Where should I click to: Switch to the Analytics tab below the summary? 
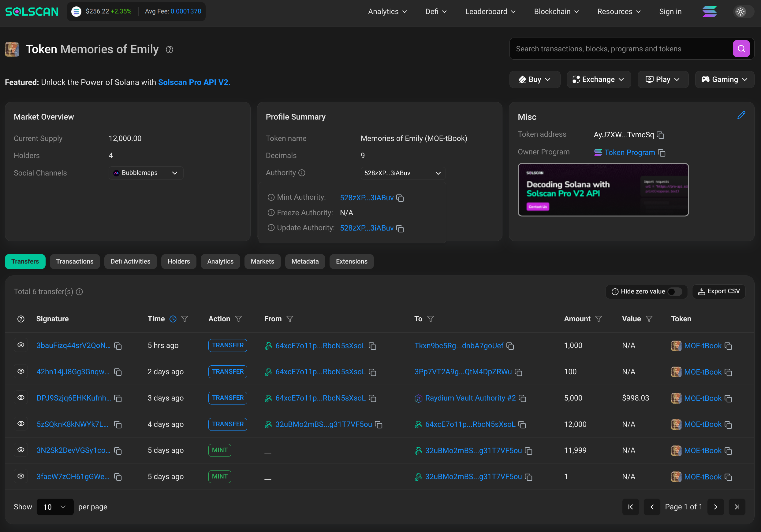click(220, 262)
